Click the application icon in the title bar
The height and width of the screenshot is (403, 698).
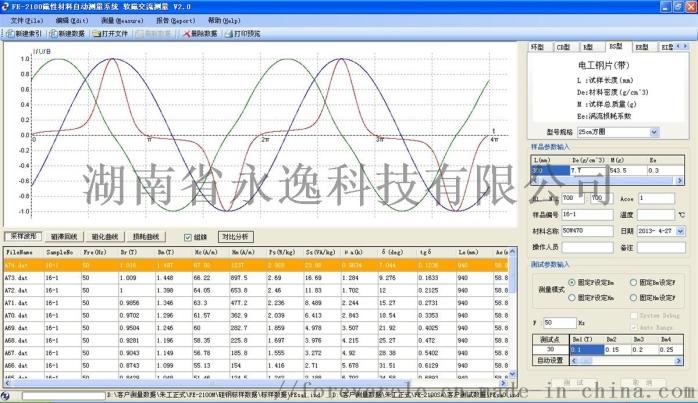tap(5, 6)
